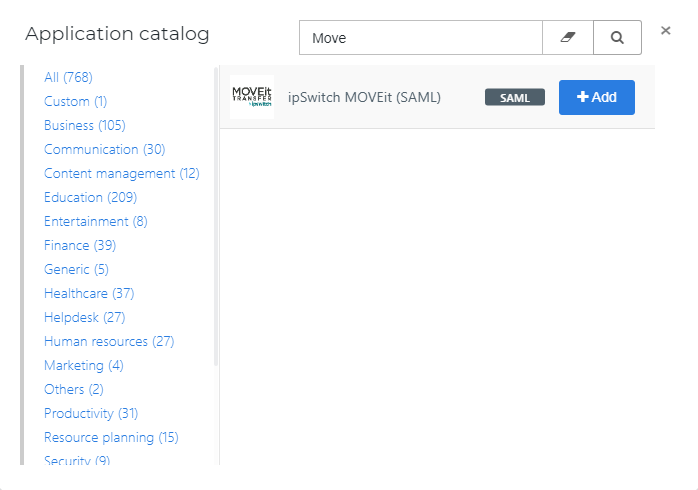Open the MOVEit Transfer logo thumbnail
Viewport: 698px width, 490px height.
252,97
